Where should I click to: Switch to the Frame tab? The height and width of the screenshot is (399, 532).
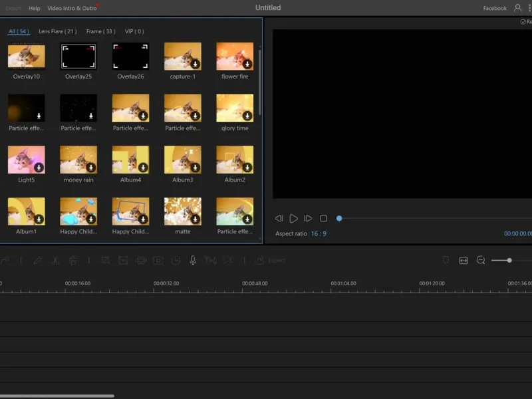click(x=100, y=31)
